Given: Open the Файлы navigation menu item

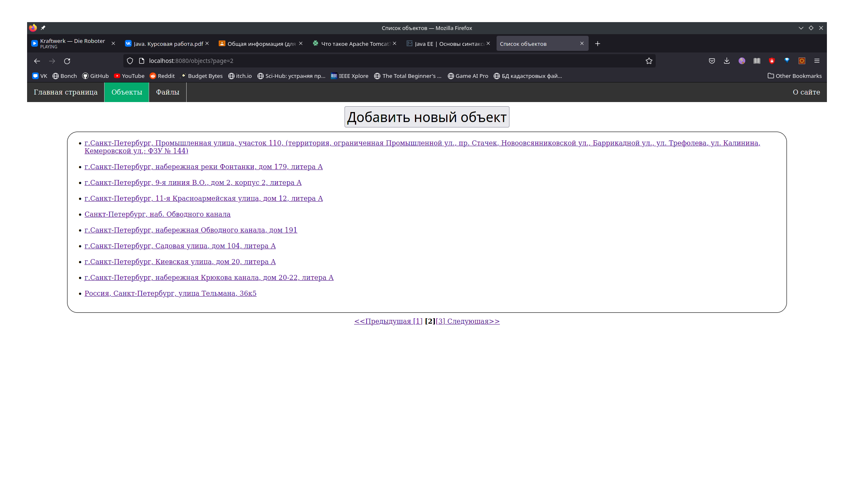Looking at the screenshot, I should pyautogui.click(x=167, y=92).
